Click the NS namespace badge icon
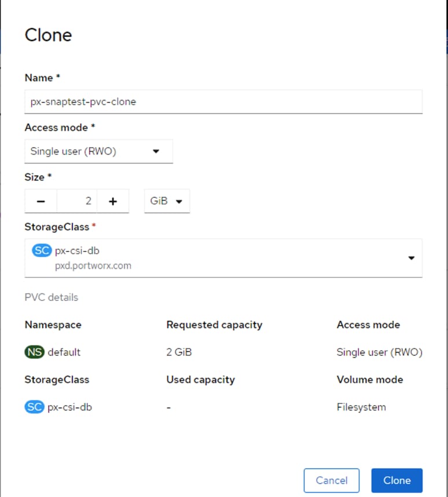 coord(35,352)
